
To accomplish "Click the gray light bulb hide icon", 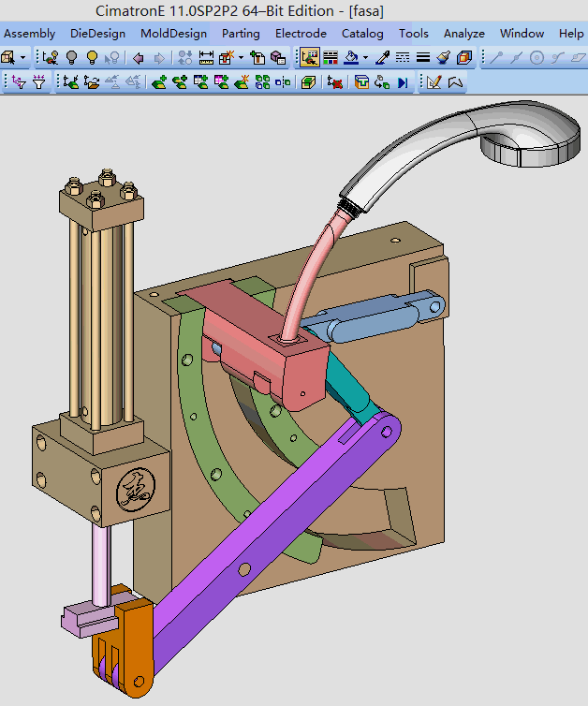I will (71, 58).
